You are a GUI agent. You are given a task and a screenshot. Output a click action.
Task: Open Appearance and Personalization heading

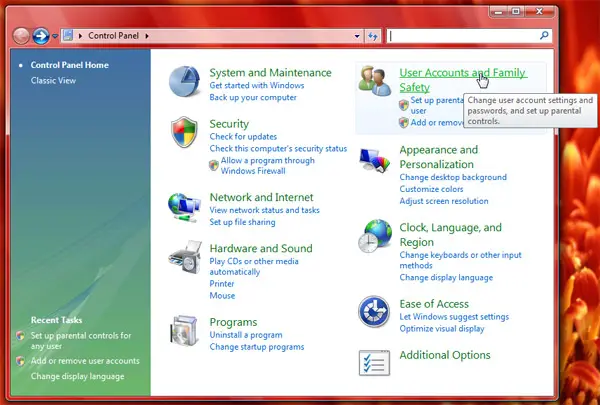pos(439,157)
